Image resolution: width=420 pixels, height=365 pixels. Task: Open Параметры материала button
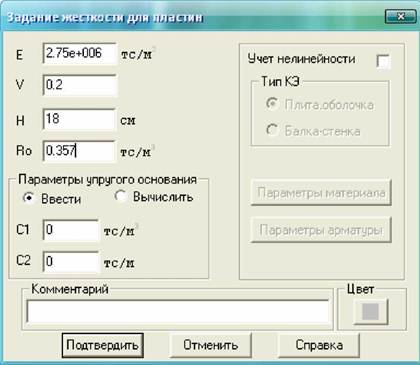tap(321, 193)
